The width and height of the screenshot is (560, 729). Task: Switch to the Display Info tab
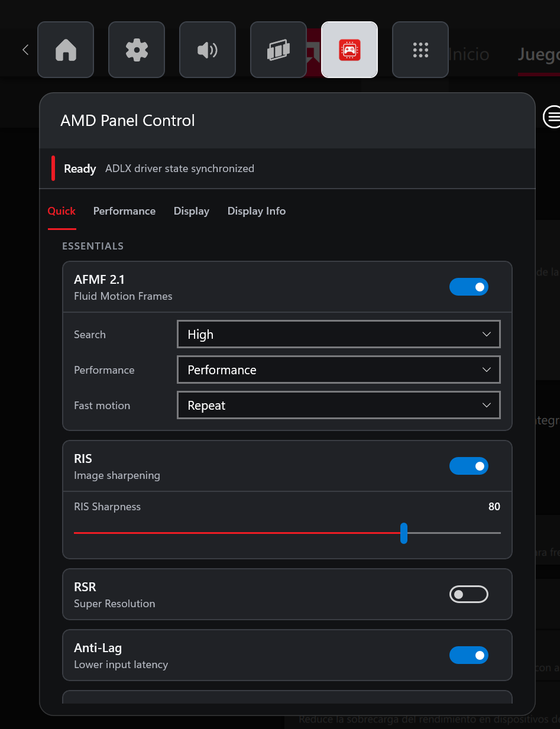pos(257,211)
